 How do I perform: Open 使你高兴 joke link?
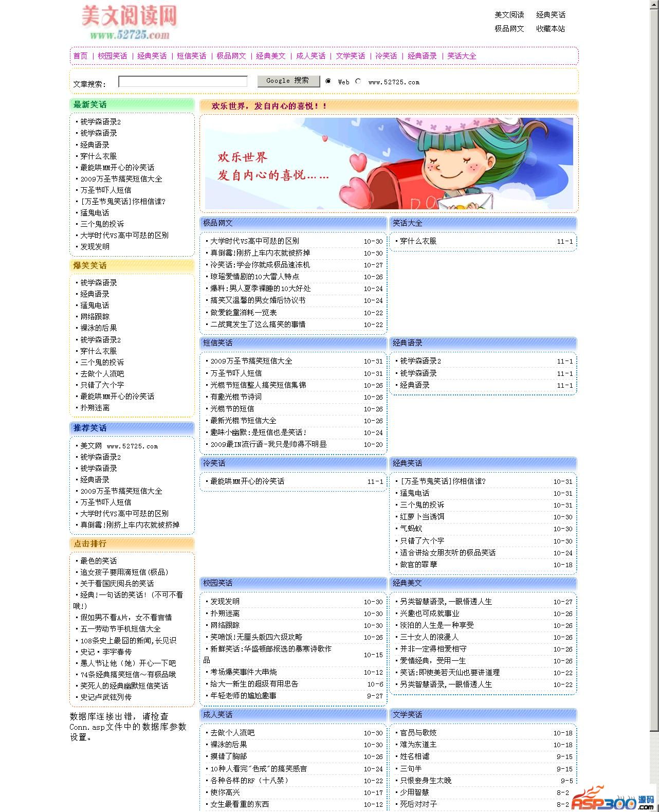click(225, 792)
